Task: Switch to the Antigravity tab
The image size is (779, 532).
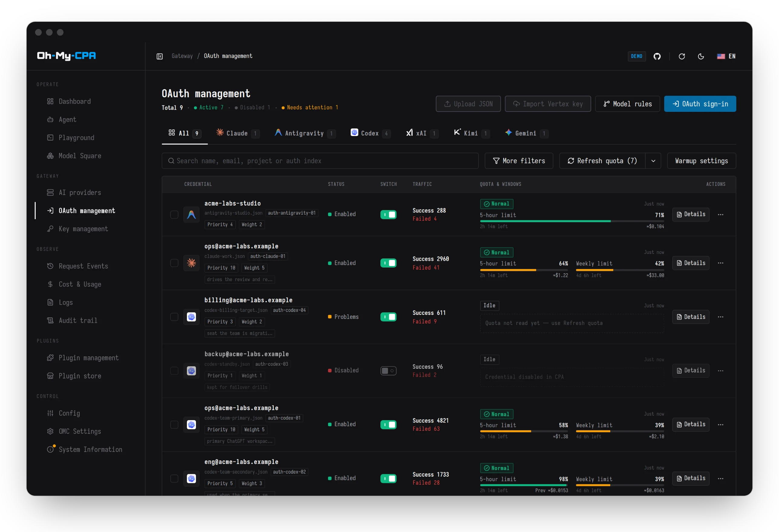Action: (305, 133)
